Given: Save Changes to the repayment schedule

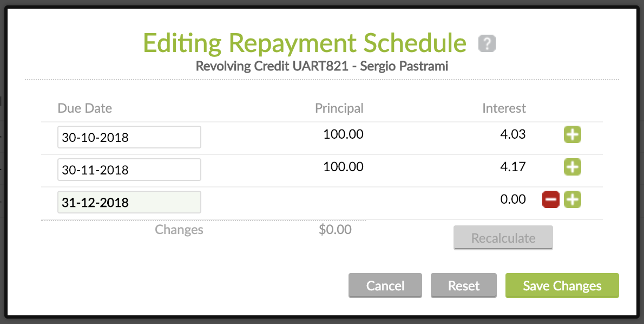Looking at the screenshot, I should [x=562, y=286].
